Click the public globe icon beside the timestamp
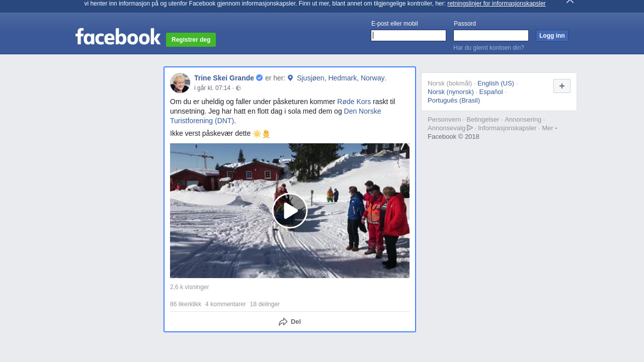Viewport: 644px width, 362px height. click(238, 88)
